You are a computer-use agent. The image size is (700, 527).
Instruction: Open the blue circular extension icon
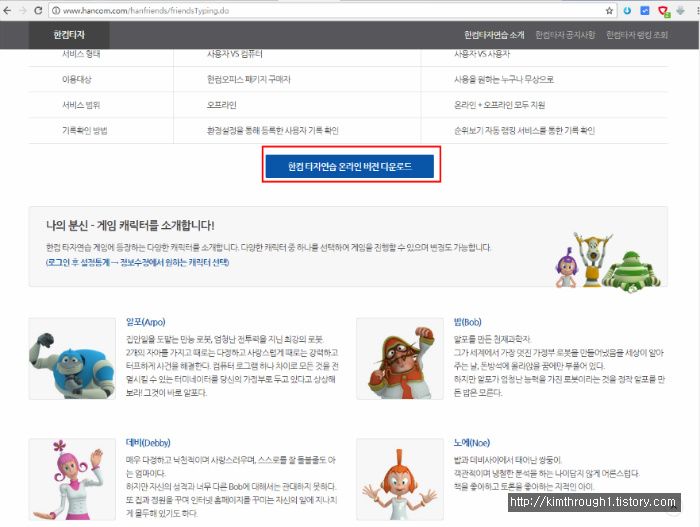click(x=627, y=11)
